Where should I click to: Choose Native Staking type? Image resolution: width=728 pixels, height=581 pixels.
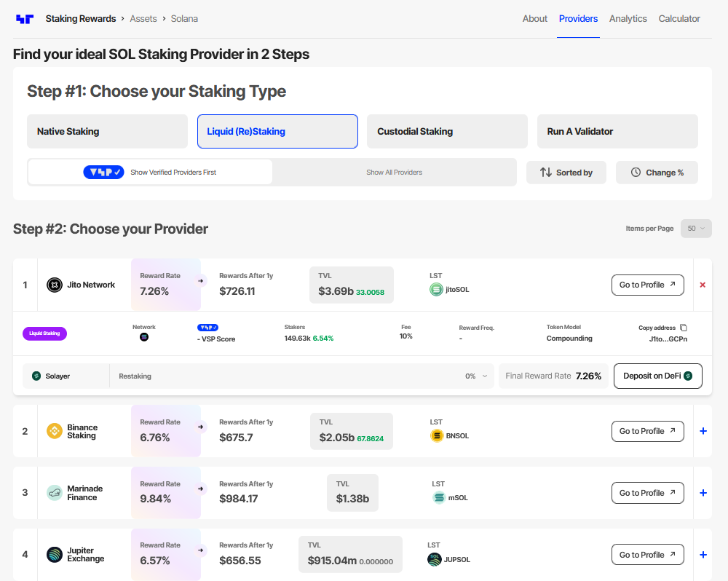click(x=107, y=132)
